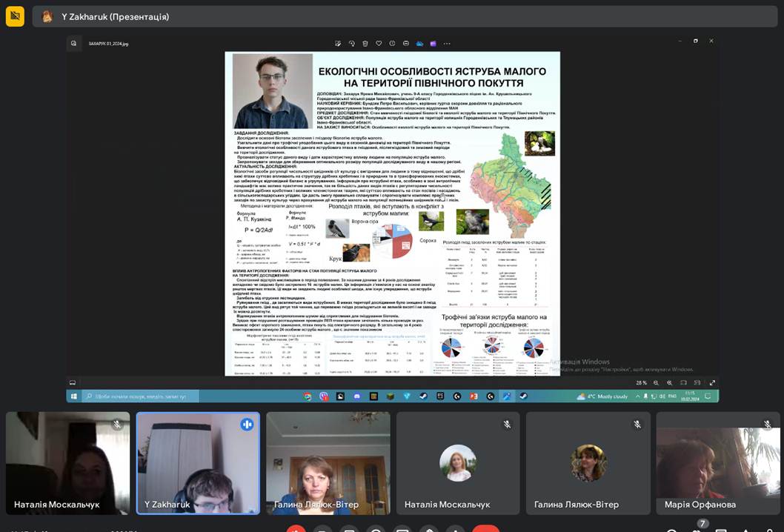Image resolution: width=784 pixels, height=532 pixels.
Task: Open the three-dots See more menu
Action: (447, 43)
